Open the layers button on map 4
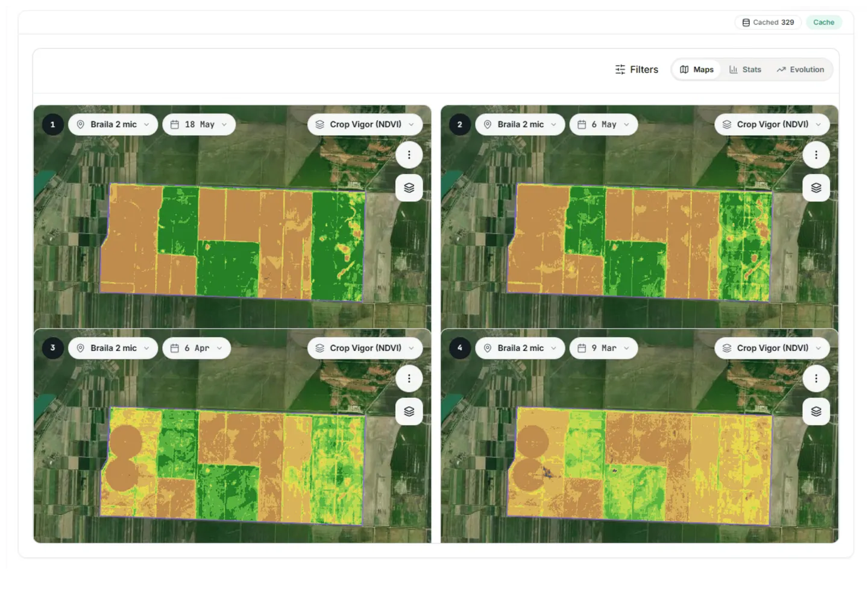This screenshot has width=868, height=614. tap(816, 411)
